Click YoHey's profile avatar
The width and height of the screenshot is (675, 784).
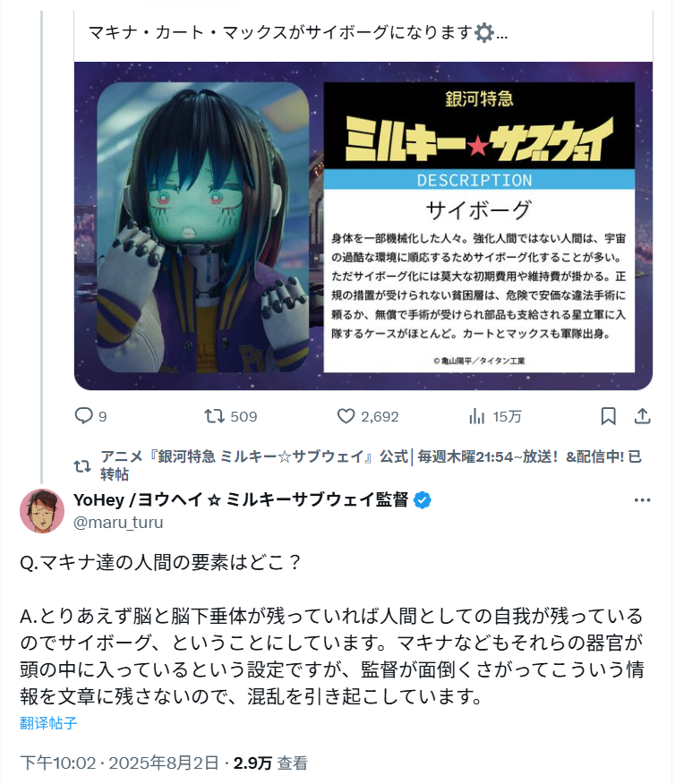tap(42, 511)
